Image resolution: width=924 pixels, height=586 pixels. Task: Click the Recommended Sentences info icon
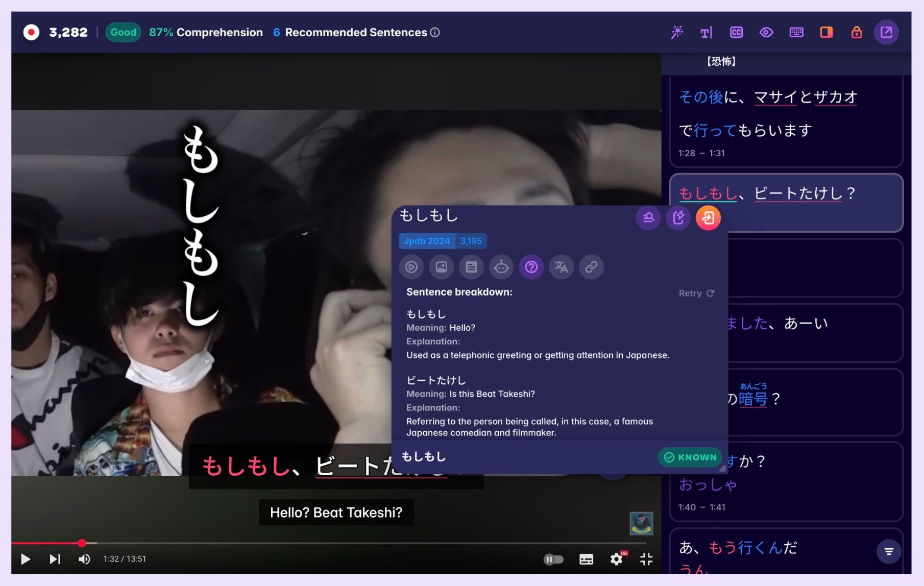(435, 33)
